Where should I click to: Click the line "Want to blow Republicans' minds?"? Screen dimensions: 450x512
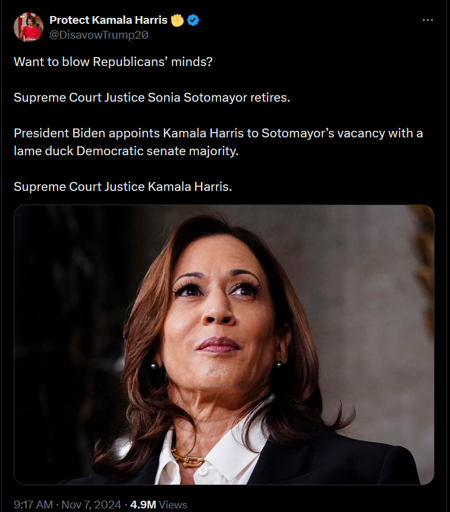pyautogui.click(x=113, y=62)
